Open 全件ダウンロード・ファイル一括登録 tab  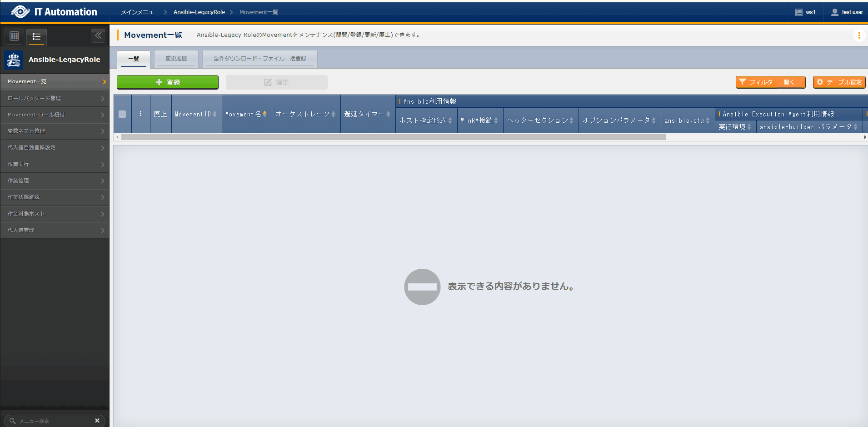(x=259, y=59)
